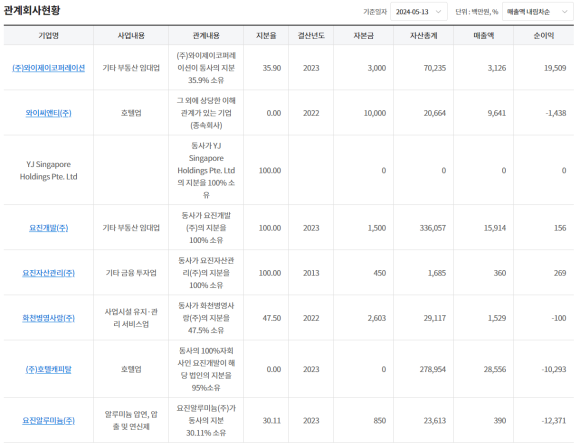The height and width of the screenshot is (448, 580).
Task: Open the 요진알루미늄(주) company link
Action: click(48, 421)
